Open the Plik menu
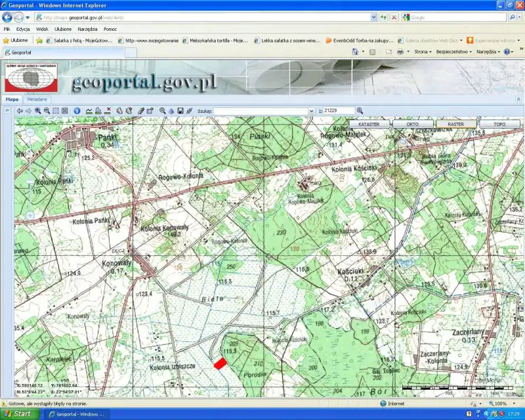The height and width of the screenshot is (420, 525). pos(7,29)
